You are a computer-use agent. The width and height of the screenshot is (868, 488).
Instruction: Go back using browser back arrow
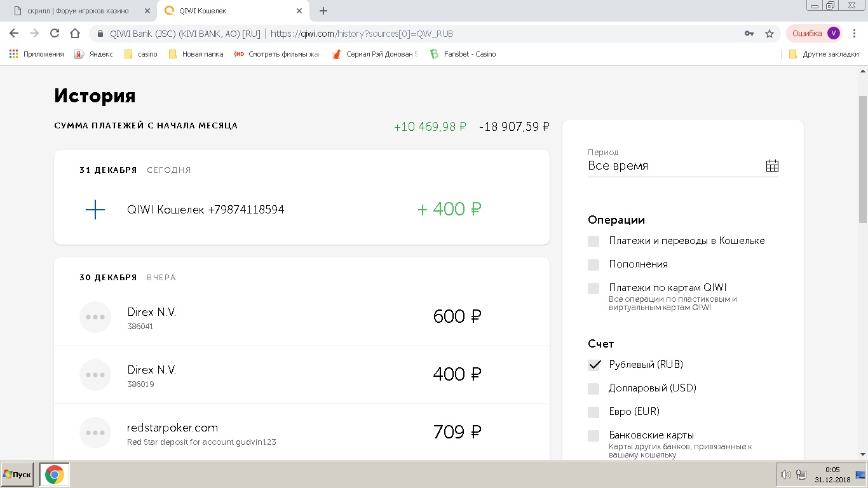14,34
